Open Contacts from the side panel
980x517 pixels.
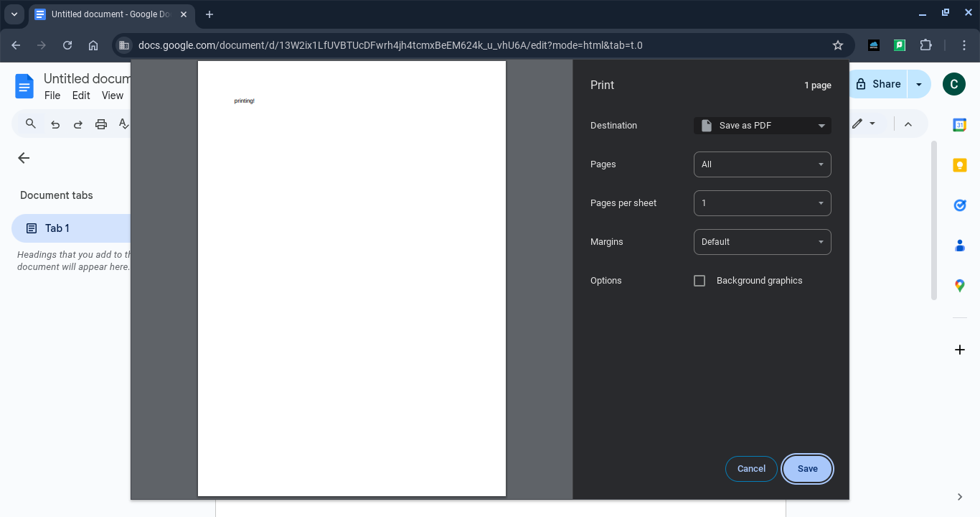pos(959,246)
